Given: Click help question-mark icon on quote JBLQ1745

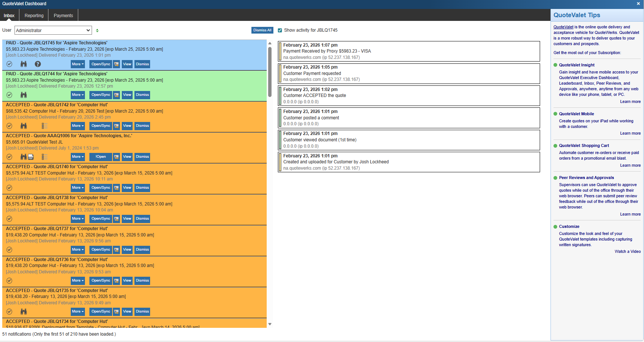Looking at the screenshot, I should pyautogui.click(x=38, y=64).
